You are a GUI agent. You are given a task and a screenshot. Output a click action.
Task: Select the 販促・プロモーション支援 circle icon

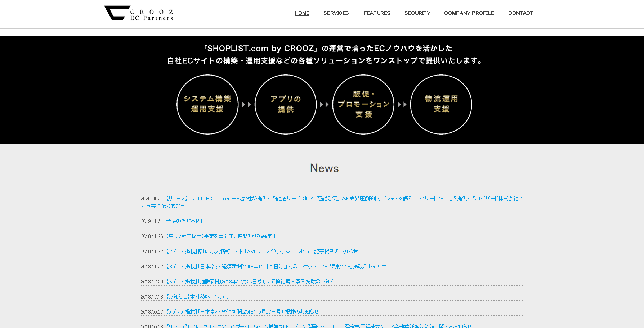pyautogui.click(x=363, y=104)
